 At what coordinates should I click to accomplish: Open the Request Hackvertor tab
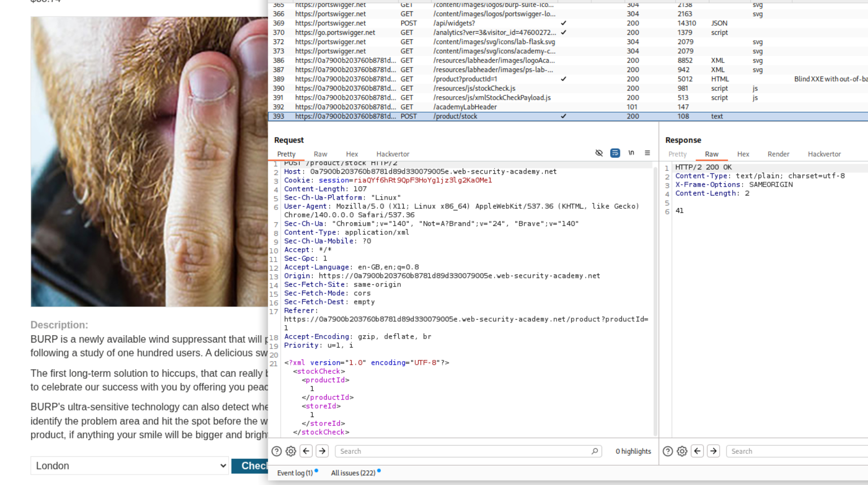tap(392, 154)
